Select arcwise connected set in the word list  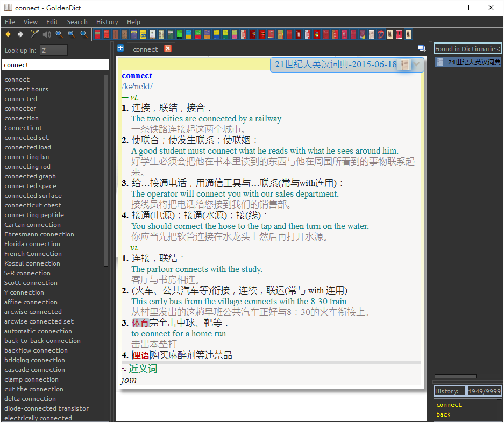[x=39, y=321]
